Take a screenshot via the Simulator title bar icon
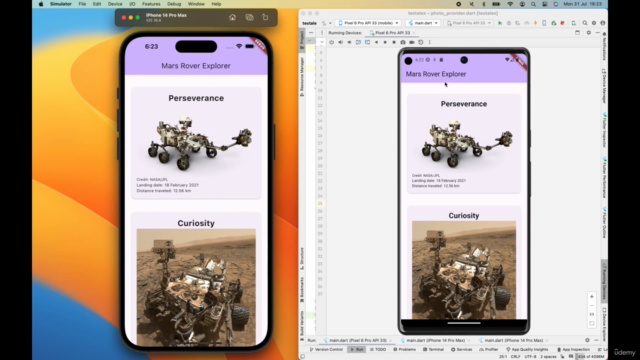The width and height of the screenshot is (640, 360). [249, 18]
